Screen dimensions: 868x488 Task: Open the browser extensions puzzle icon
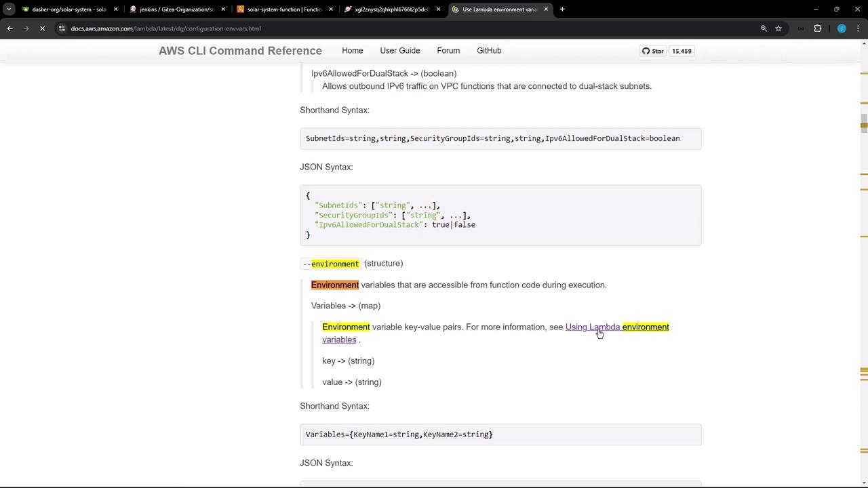pyautogui.click(x=817, y=28)
